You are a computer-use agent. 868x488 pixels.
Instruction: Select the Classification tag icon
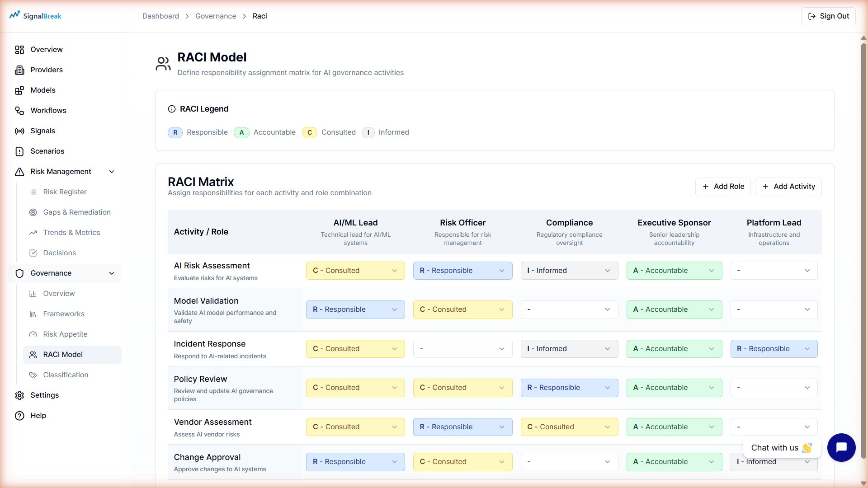click(33, 375)
